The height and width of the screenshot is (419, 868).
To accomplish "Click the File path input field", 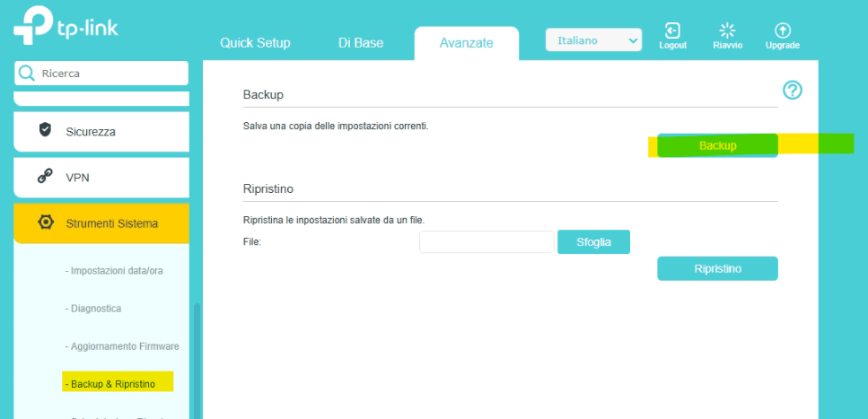I will (487, 242).
